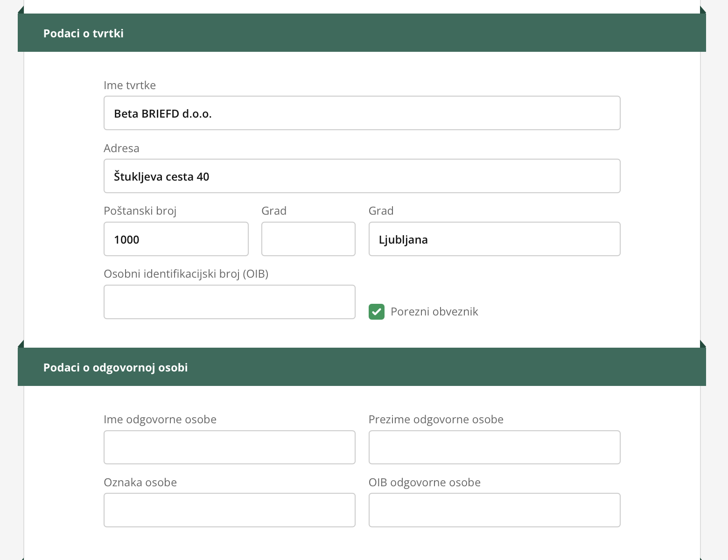Click the Podaci o tvrtki section header

tap(84, 33)
